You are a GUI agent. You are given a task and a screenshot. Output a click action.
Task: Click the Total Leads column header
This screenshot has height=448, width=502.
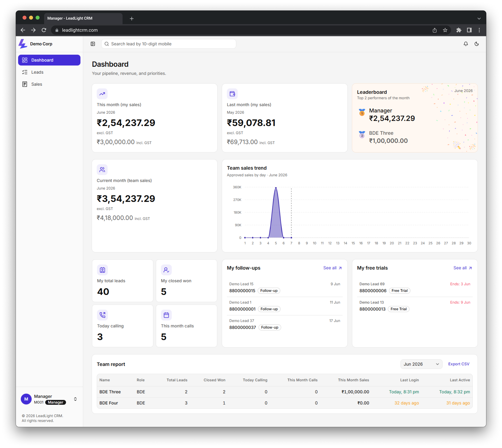(x=177, y=380)
